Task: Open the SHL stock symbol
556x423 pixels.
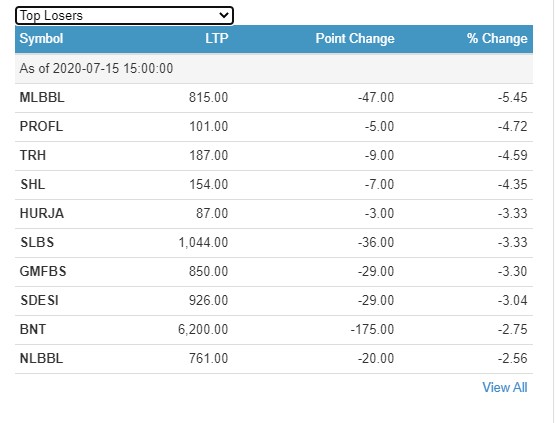Action: point(33,184)
